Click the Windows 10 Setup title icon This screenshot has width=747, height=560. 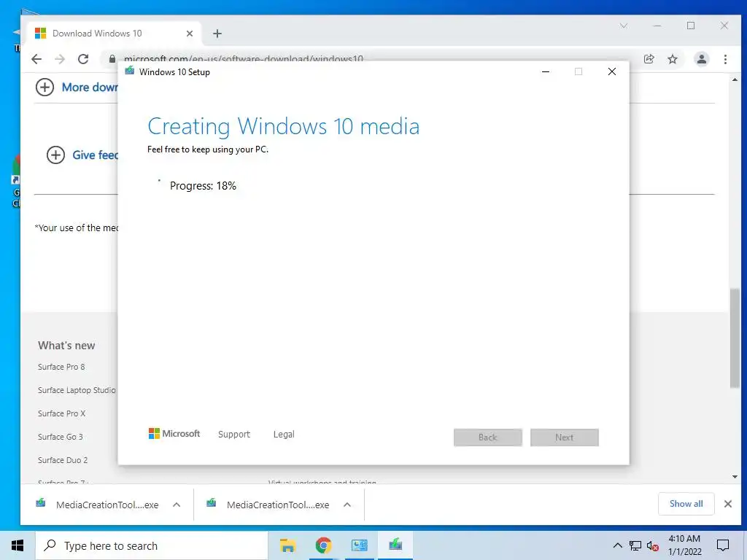click(x=130, y=71)
